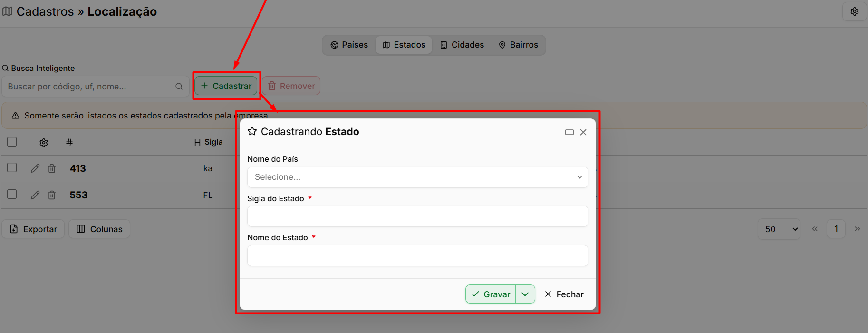Switch to the Cidades tab
868x333 pixels.
point(462,45)
